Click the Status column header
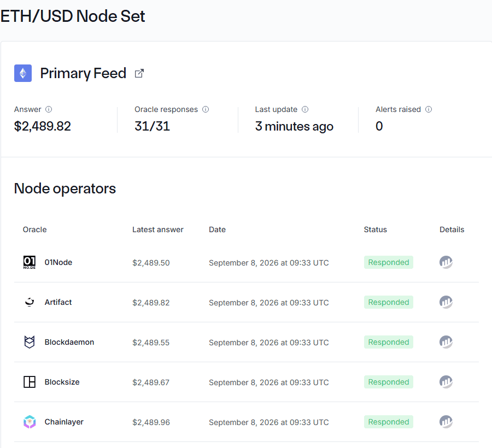The width and height of the screenshot is (492, 448). tap(375, 229)
